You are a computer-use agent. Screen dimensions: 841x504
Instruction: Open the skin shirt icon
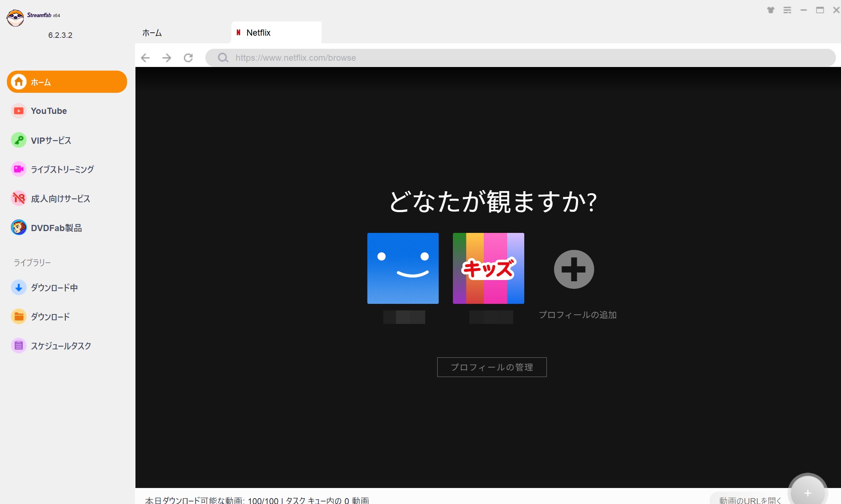tap(771, 10)
